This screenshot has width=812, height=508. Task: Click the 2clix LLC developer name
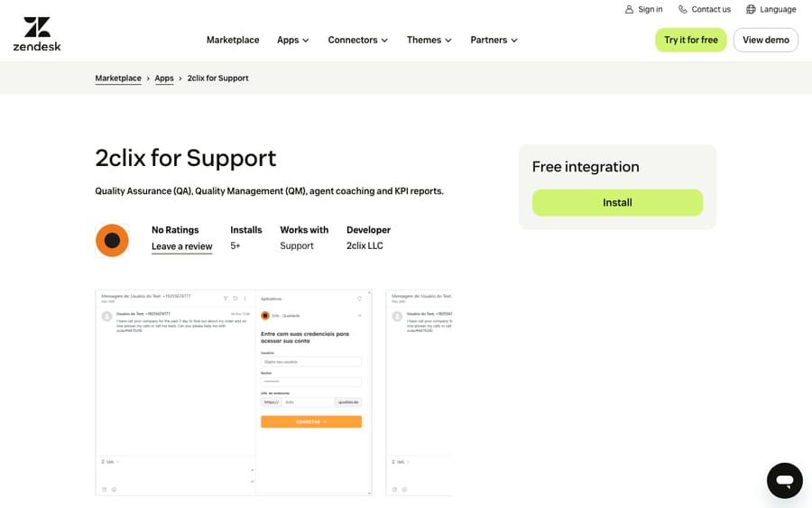click(364, 246)
